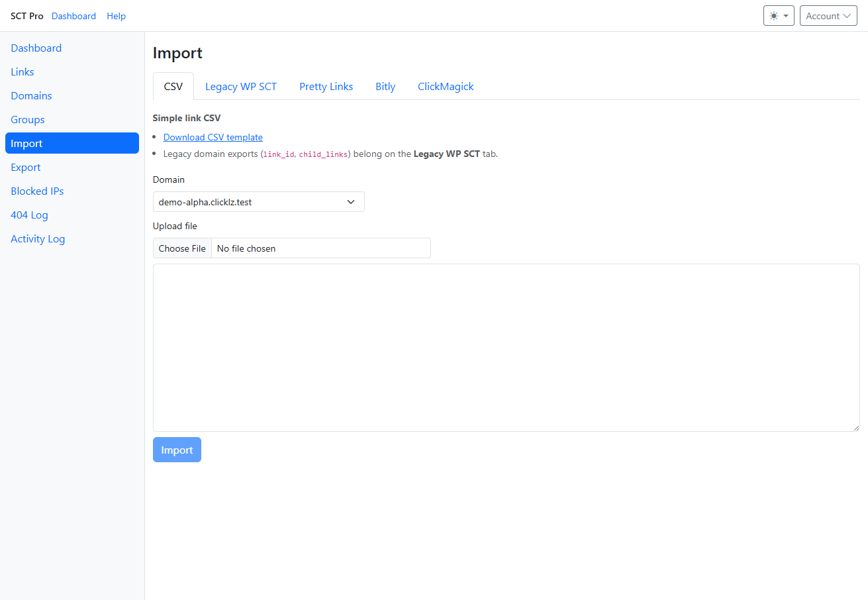868x600 pixels.
Task: Click the Choose File button
Action: point(182,248)
